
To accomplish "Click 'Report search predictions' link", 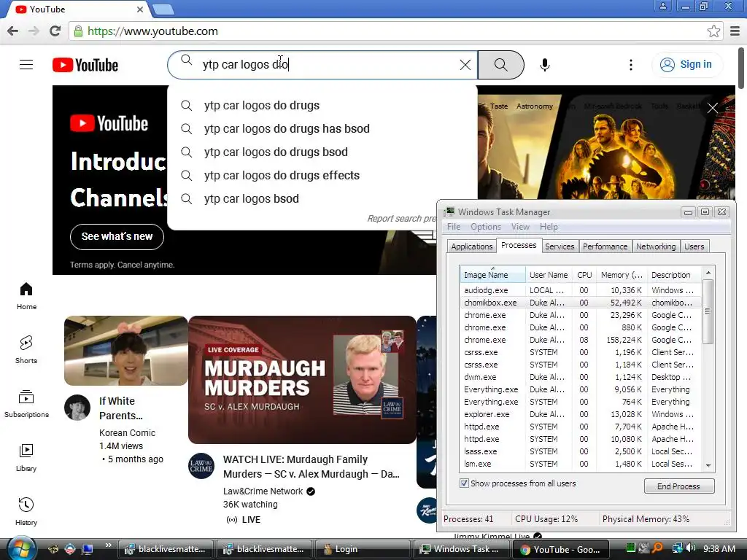I will 402,219.
